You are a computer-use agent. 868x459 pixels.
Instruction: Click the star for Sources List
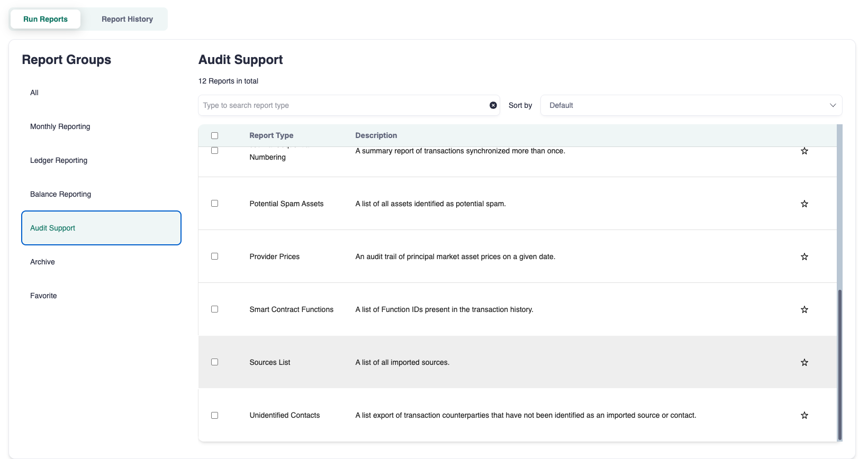click(x=804, y=362)
